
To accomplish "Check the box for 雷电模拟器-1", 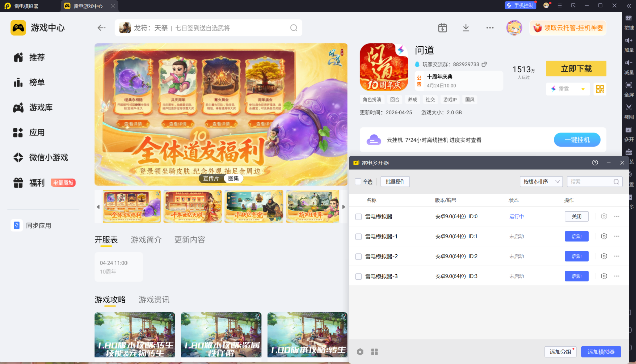I will 358,237.
